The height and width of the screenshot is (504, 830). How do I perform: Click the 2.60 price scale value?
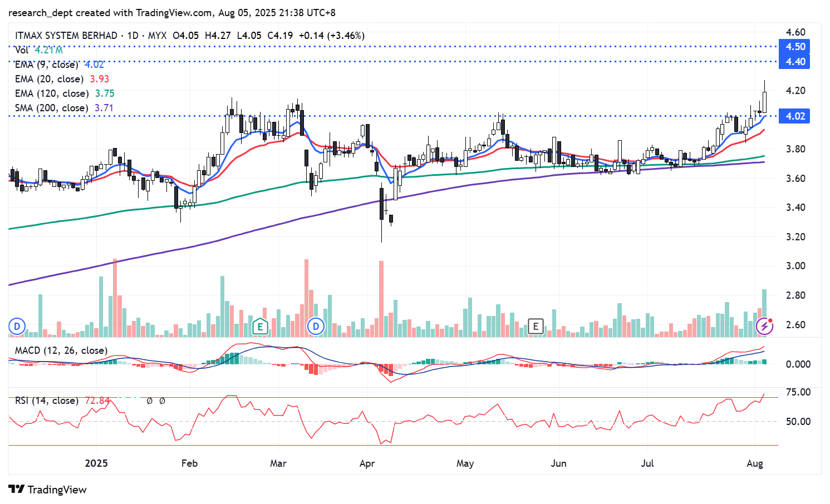click(x=795, y=325)
